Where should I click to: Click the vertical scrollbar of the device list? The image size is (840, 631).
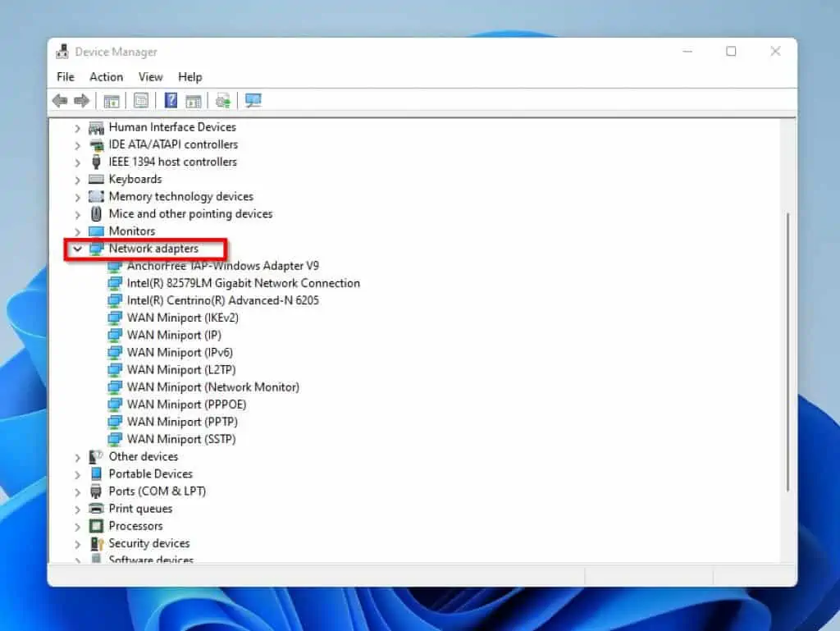click(x=788, y=353)
